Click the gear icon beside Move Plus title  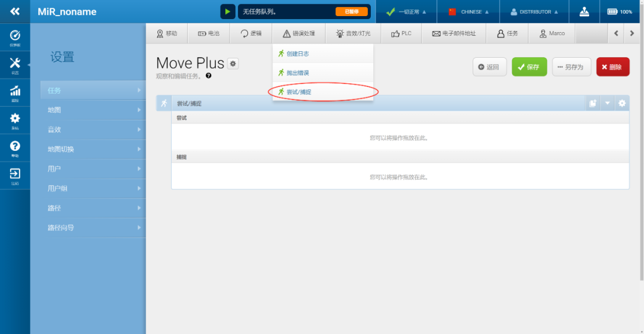point(233,64)
